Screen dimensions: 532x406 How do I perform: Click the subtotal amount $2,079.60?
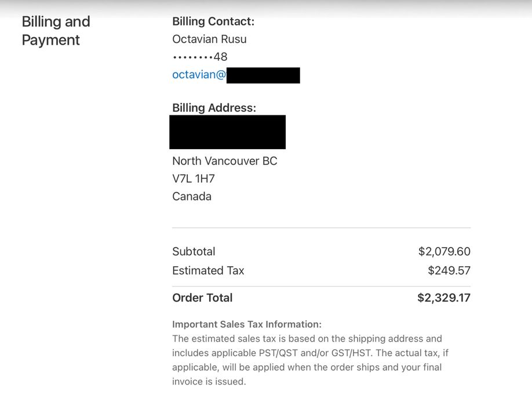[444, 252]
